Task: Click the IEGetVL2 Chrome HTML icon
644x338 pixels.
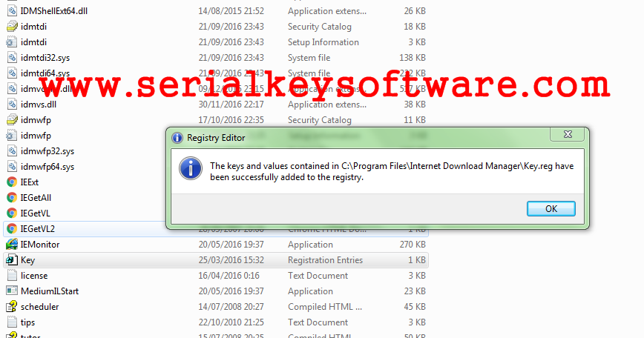Action: [12, 229]
